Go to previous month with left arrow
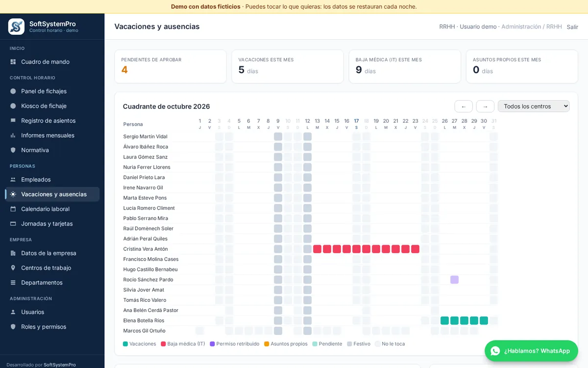The height and width of the screenshot is (368, 588). [464, 106]
